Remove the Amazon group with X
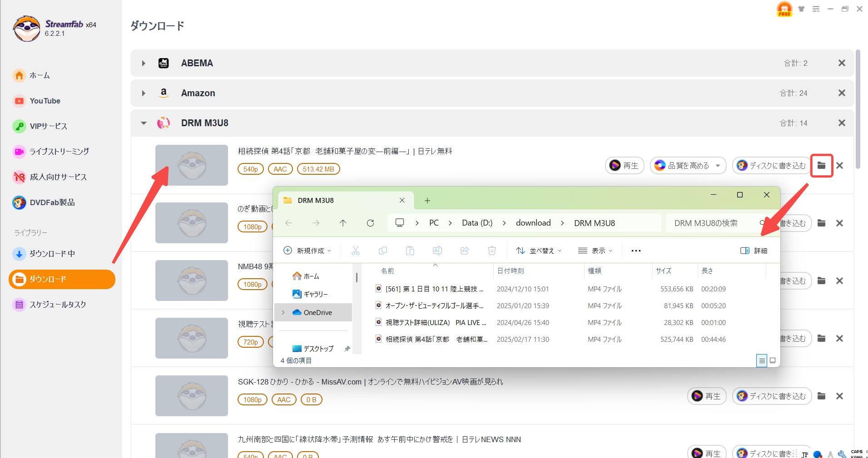The height and width of the screenshot is (458, 868). 842,93
